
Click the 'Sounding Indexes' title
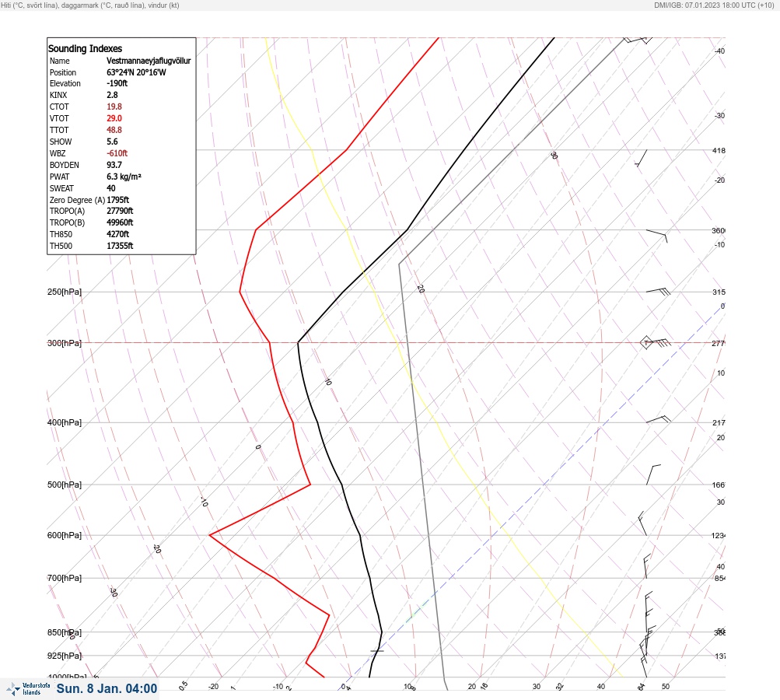click(85, 49)
